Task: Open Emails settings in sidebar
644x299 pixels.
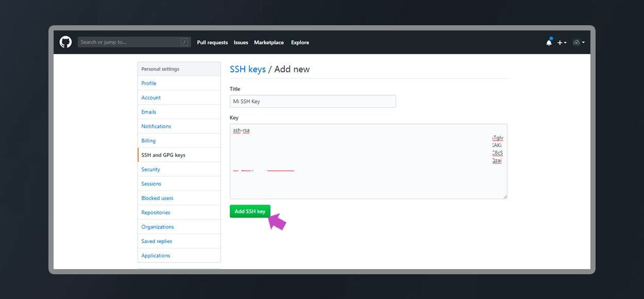Action: click(179, 112)
